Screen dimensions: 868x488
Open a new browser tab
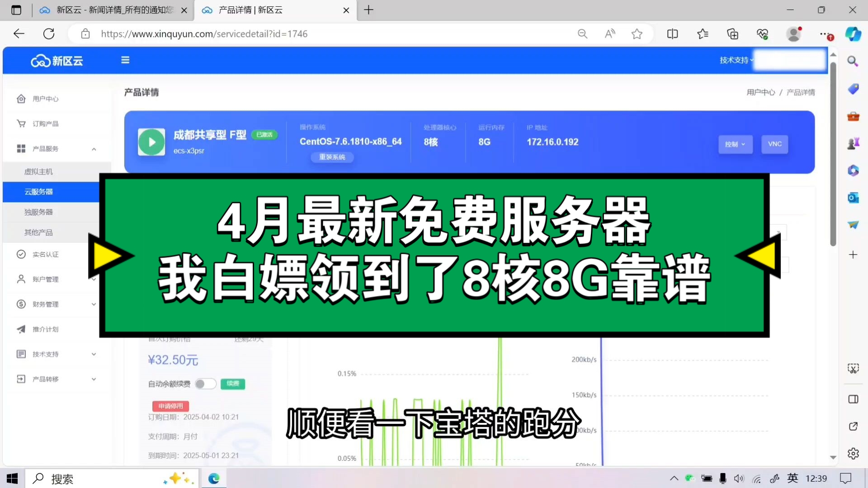pos(368,10)
